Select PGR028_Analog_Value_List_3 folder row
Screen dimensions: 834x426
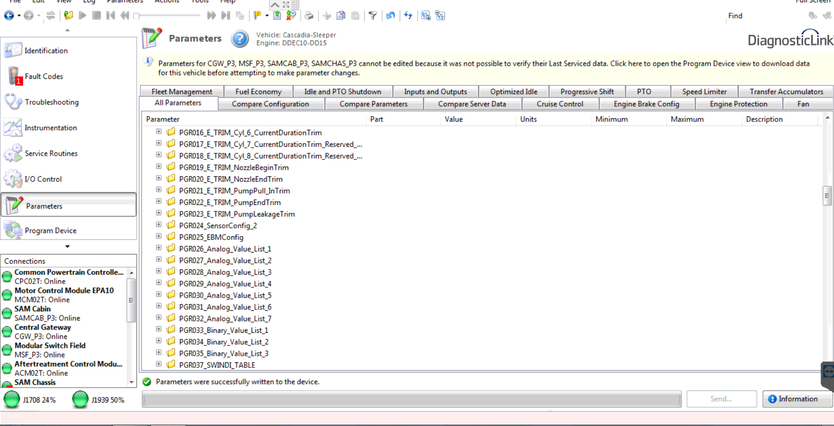coord(226,272)
